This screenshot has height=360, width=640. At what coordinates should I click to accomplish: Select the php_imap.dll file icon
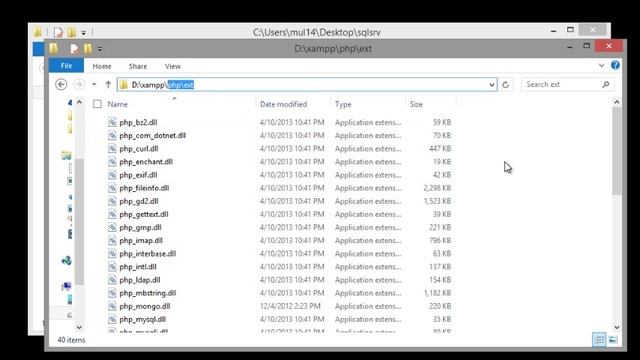[x=112, y=240]
